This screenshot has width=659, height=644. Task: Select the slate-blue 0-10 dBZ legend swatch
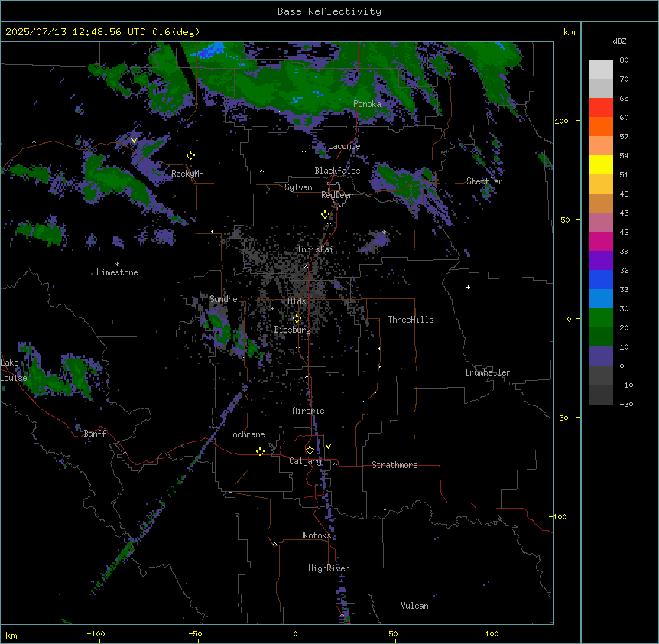[601, 356]
